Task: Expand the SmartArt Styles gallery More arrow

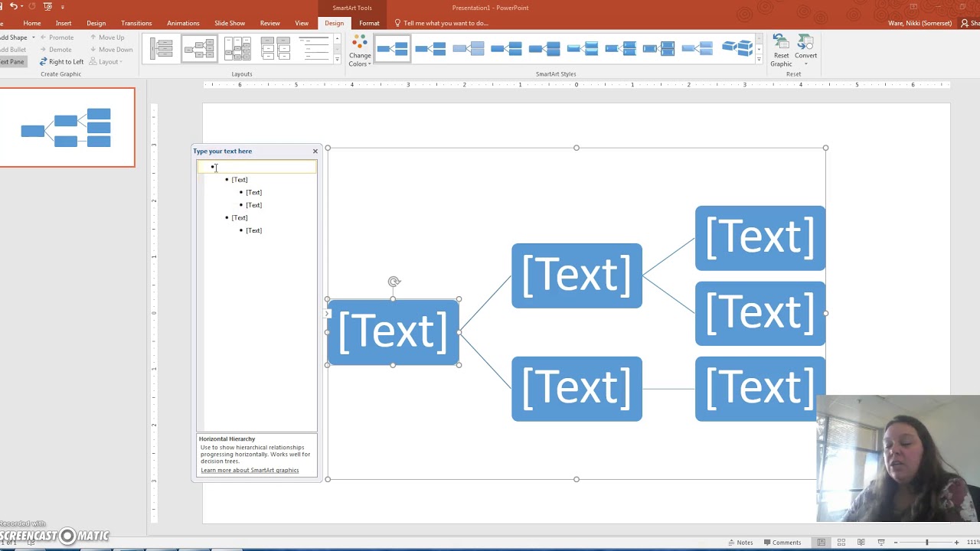Action: click(x=759, y=60)
